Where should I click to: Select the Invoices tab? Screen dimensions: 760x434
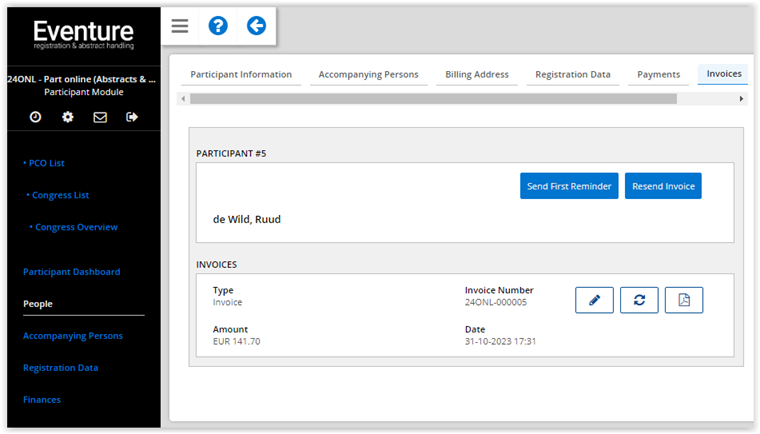pyautogui.click(x=724, y=74)
